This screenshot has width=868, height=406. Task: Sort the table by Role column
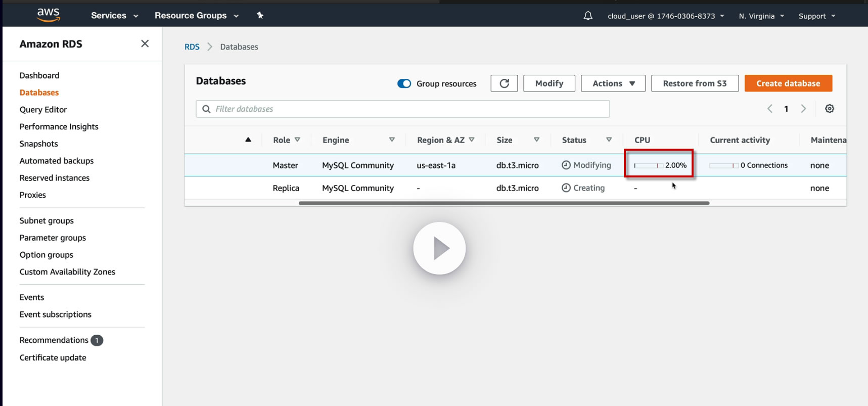coord(287,140)
